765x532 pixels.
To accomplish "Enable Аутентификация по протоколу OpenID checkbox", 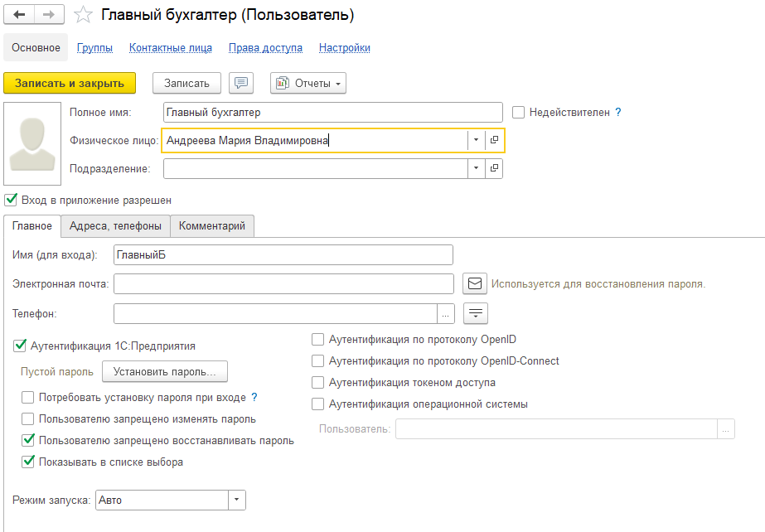I will (x=317, y=340).
